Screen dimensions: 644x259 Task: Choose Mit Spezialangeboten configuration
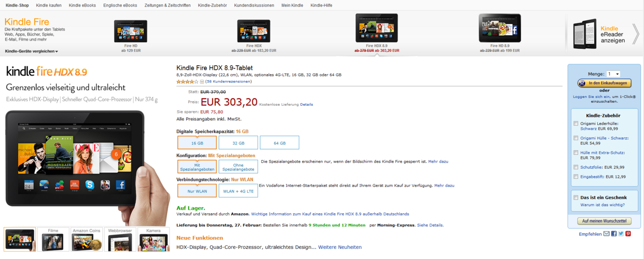click(197, 167)
